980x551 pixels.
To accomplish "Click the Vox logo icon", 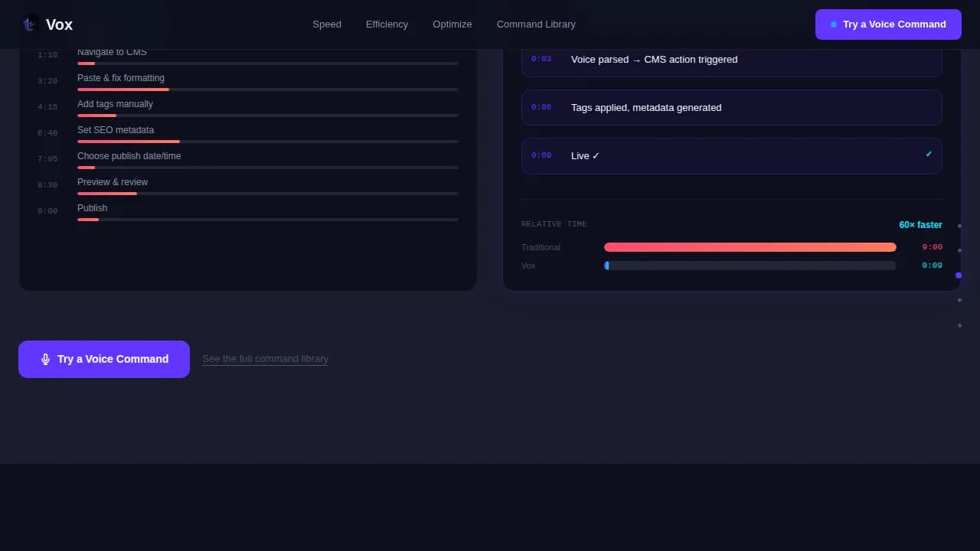I will pyautogui.click(x=29, y=24).
